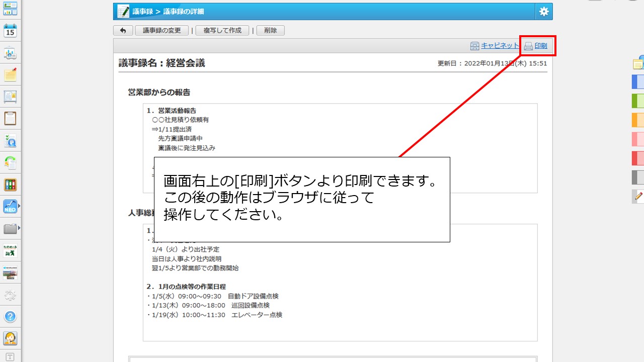Image resolution: width=644 pixels, height=362 pixels.
Task: Click the 議事録の変更 button
Action: click(162, 31)
